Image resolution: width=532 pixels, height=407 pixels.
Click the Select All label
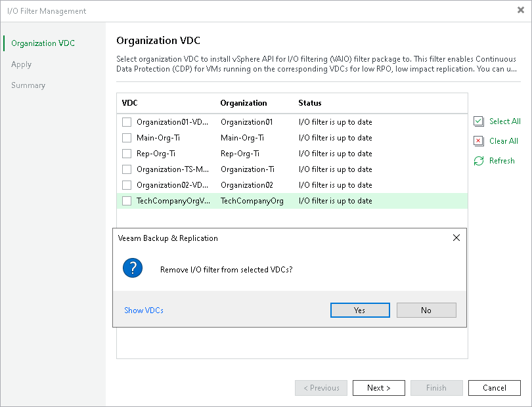coord(505,121)
